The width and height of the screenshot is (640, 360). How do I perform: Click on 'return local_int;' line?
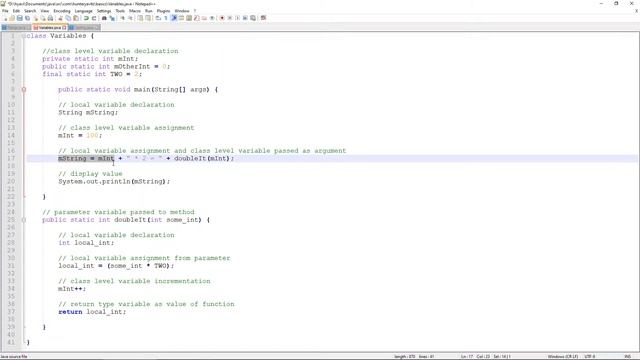tap(92, 312)
